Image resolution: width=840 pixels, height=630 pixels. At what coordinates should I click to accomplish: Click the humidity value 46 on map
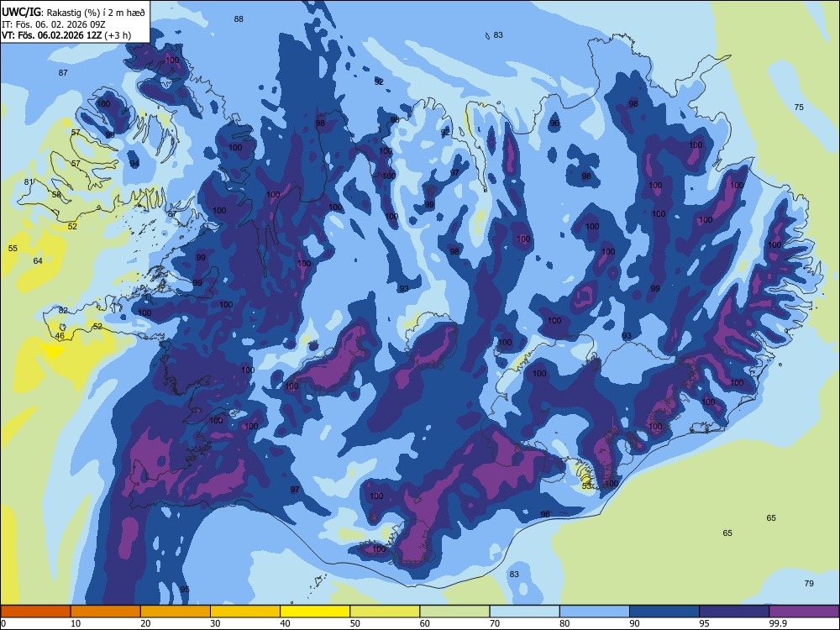pyautogui.click(x=60, y=337)
